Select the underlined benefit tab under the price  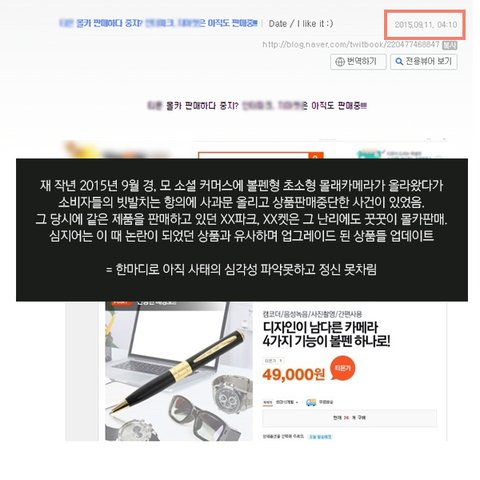click(x=268, y=402)
